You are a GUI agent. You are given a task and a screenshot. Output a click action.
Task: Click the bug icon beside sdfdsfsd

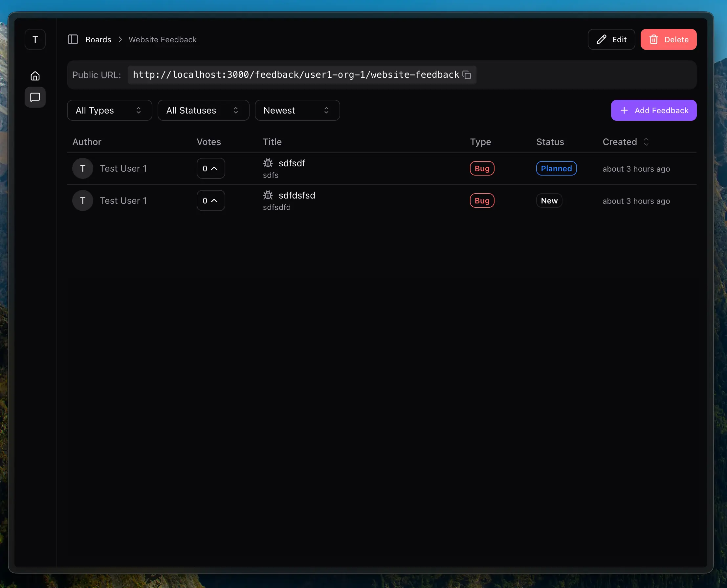[x=268, y=195]
